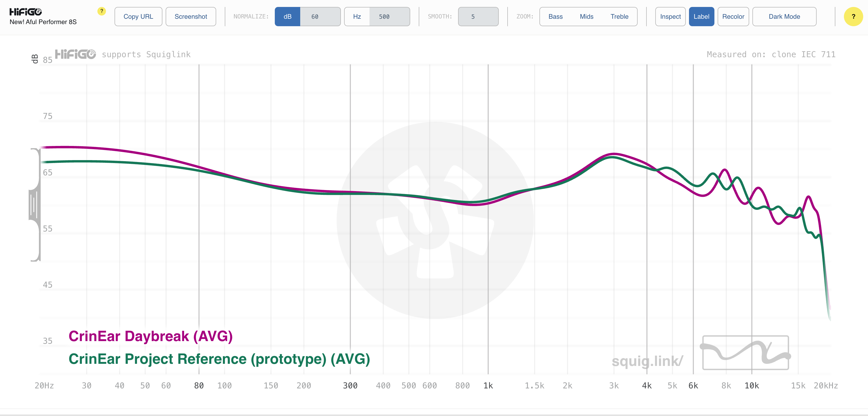Click the HiFiGo logo in header
This screenshot has height=417, width=868.
26,12
